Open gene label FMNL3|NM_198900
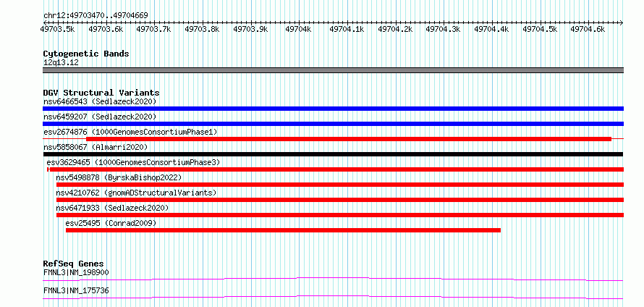Screen dimensions: 644x307 point(76,272)
